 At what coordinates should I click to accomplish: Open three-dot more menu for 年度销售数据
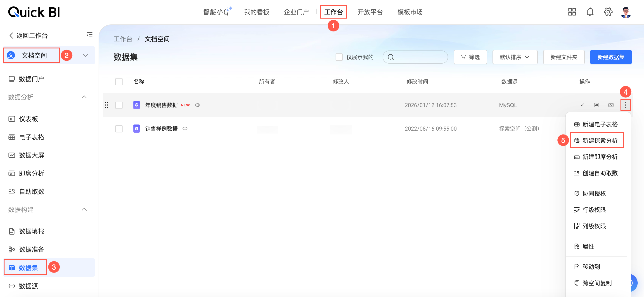pos(625,105)
